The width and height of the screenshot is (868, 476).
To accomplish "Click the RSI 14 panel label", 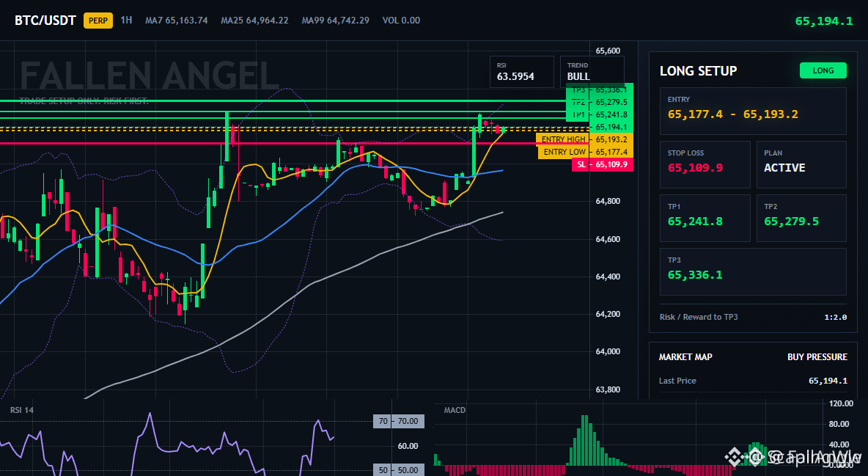I will coord(21,410).
